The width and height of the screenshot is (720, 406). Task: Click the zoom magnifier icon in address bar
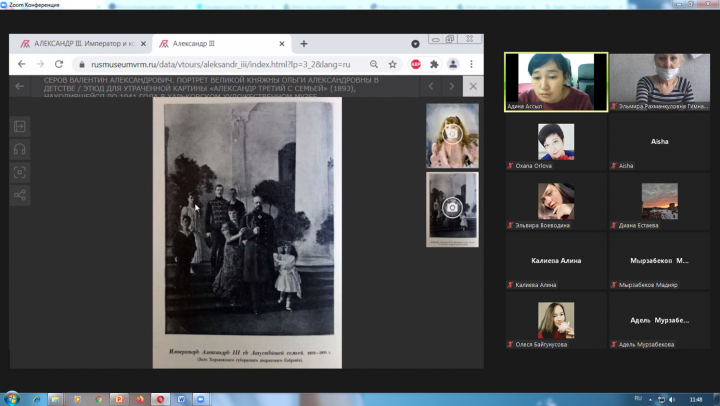(x=372, y=64)
